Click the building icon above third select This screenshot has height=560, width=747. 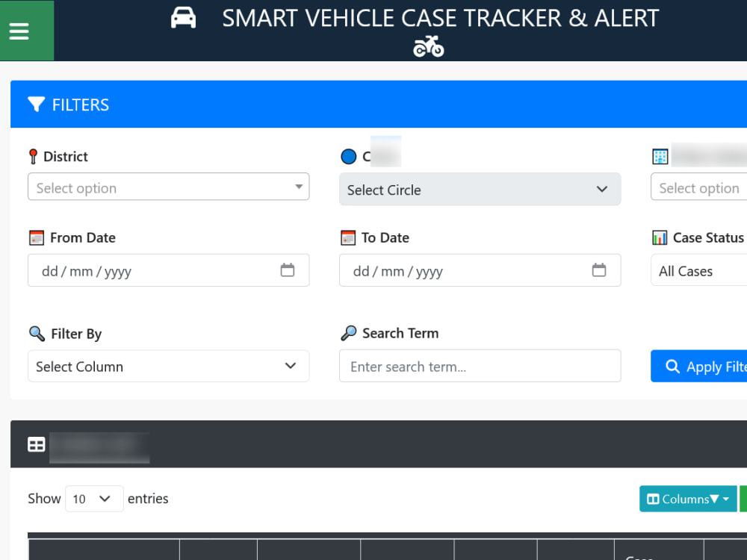tap(660, 156)
